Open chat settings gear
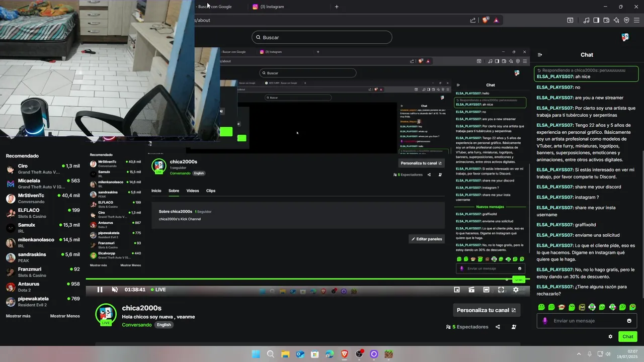Screen dimensions: 644x362 click(x=610, y=337)
